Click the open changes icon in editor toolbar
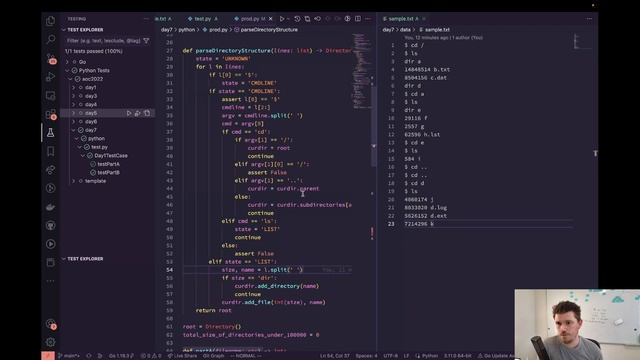This screenshot has height=360, width=640. coord(307,19)
